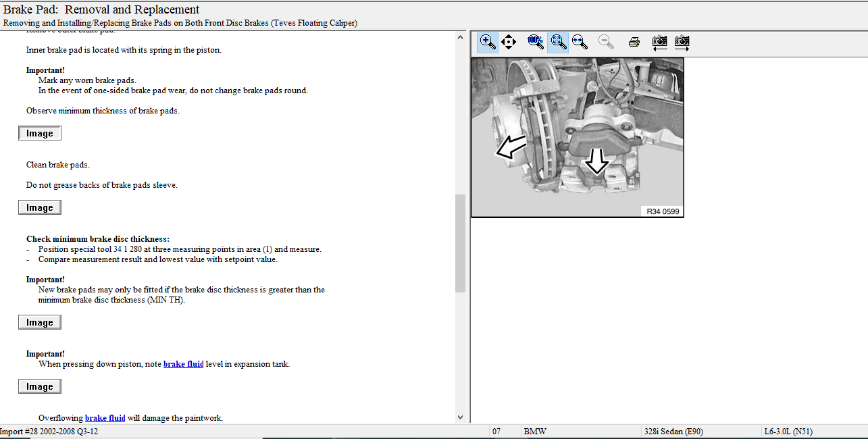Screen dimensions: 868x439
Task: Fit image to width
Action: pos(580,42)
